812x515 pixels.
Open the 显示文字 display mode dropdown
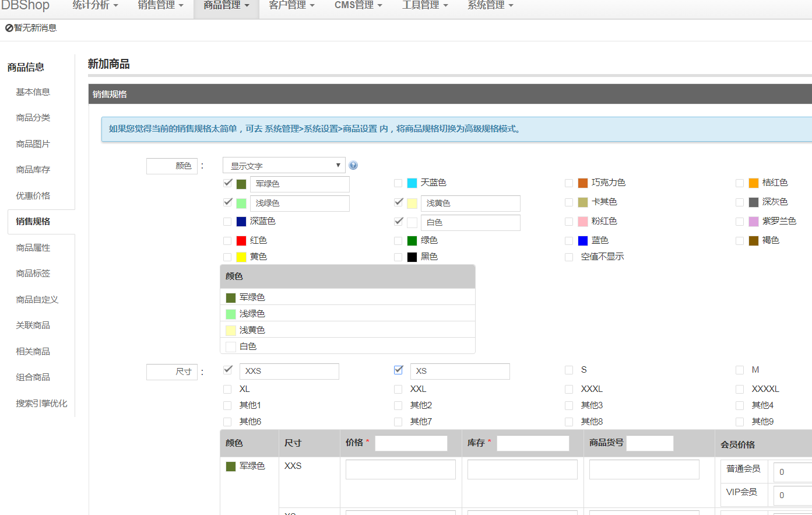(x=284, y=166)
